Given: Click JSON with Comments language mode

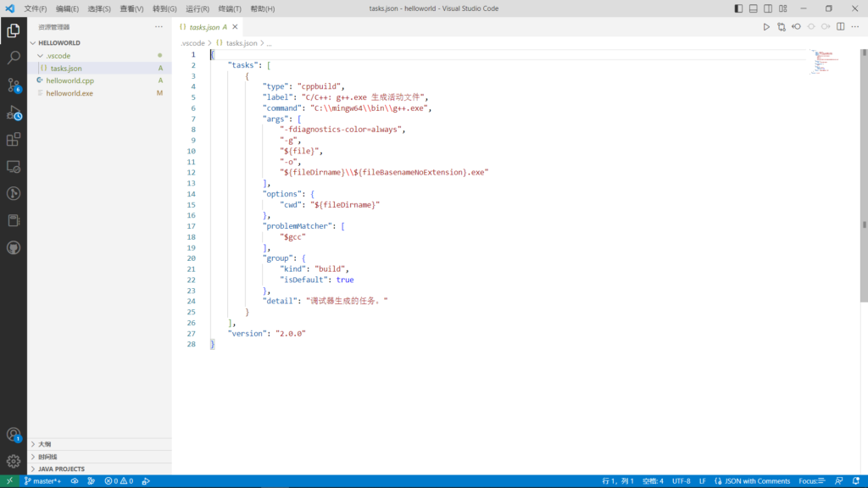Looking at the screenshot, I should [x=757, y=481].
